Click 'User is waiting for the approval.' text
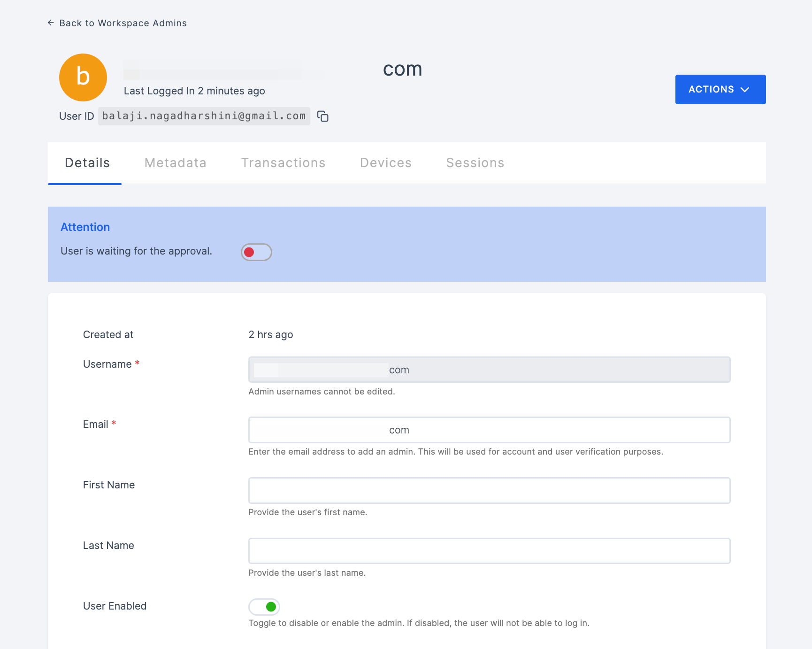Image resolution: width=812 pixels, height=649 pixels. [x=137, y=251]
